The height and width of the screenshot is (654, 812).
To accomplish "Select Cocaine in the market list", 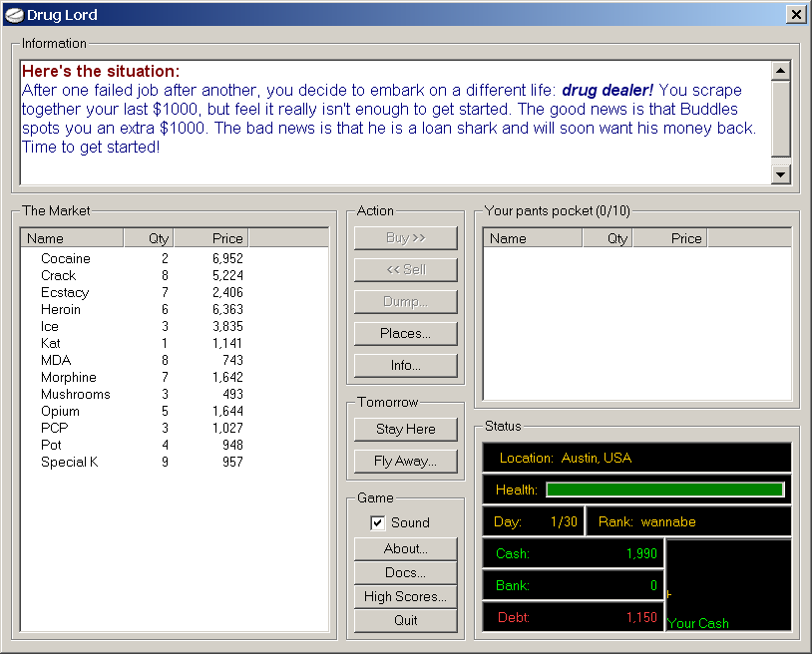I will [x=66, y=258].
